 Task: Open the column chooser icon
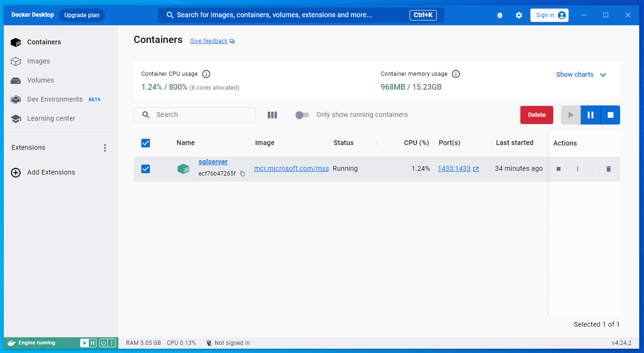pyautogui.click(x=272, y=115)
